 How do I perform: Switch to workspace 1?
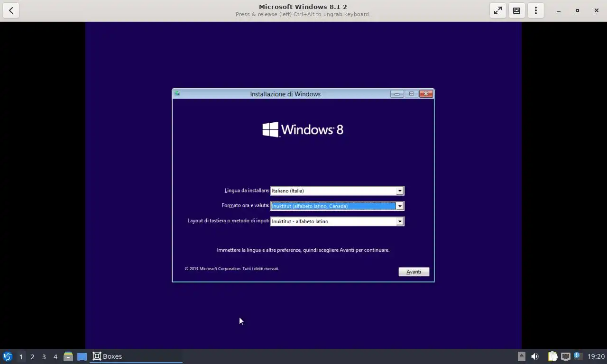point(21,356)
